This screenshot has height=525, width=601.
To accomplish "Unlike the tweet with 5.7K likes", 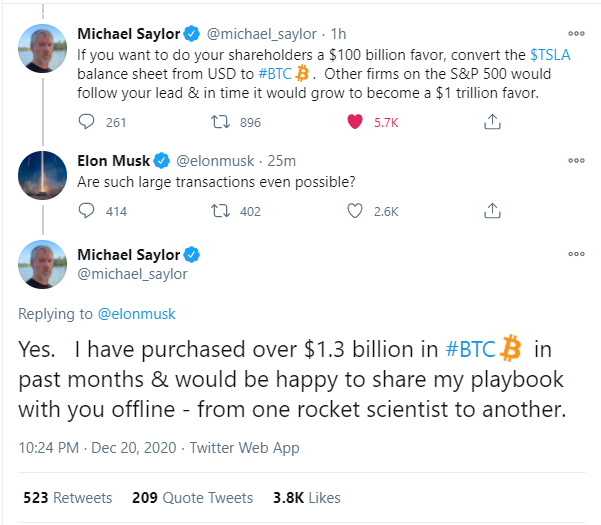I will pos(355,123).
